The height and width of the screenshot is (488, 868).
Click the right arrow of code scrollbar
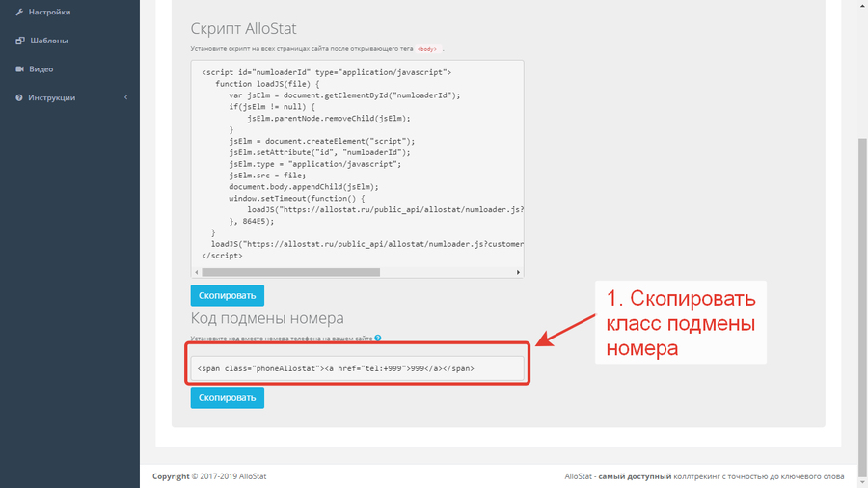click(x=518, y=272)
